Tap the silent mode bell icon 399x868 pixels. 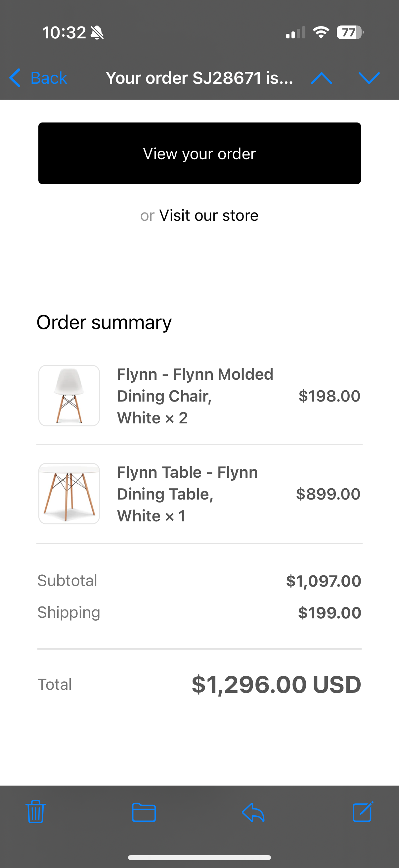coord(97,33)
